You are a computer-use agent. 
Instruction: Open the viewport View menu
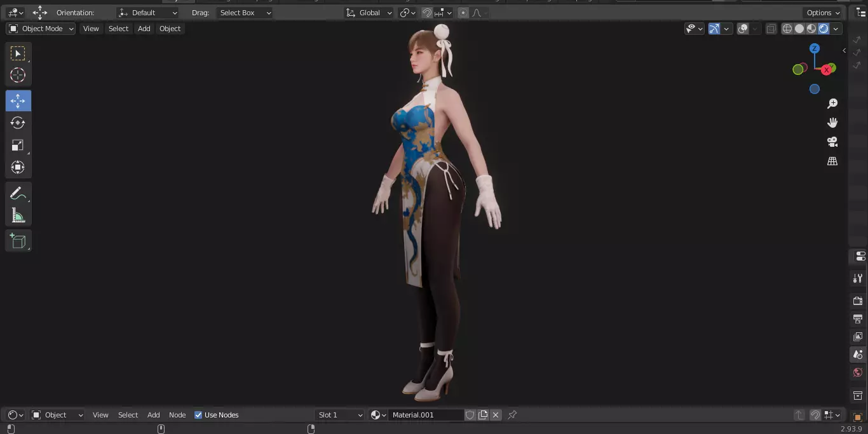click(x=91, y=29)
